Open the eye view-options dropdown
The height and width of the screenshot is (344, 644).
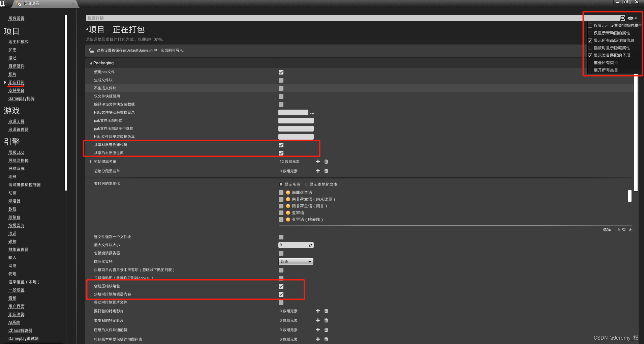pos(632,18)
